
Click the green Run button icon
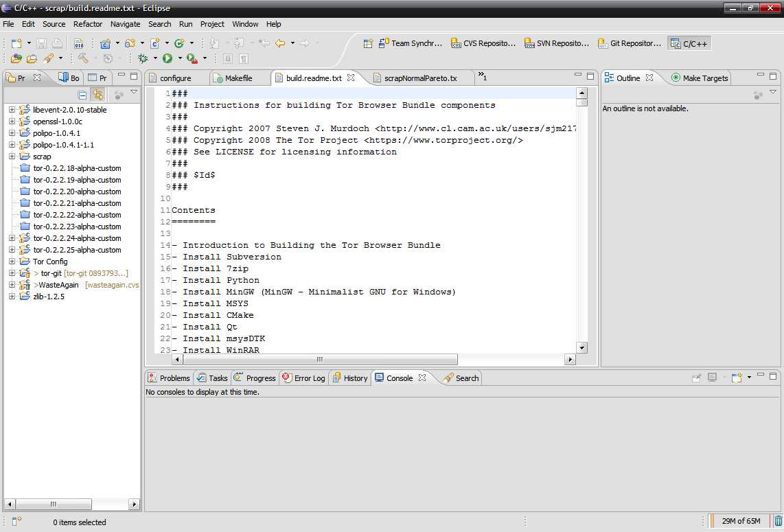tap(168, 59)
